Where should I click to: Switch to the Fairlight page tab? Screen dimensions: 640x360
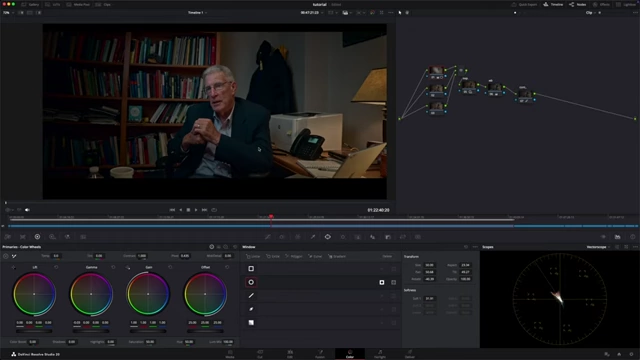point(380,354)
